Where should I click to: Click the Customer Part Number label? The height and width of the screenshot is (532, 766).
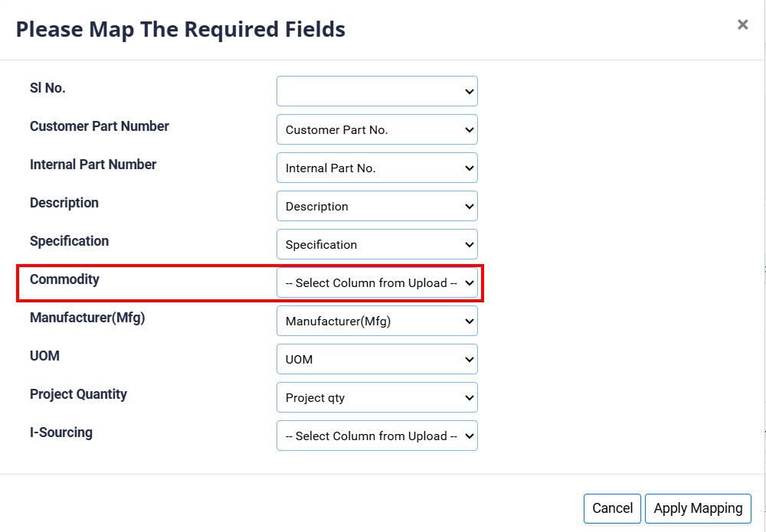coord(100,126)
